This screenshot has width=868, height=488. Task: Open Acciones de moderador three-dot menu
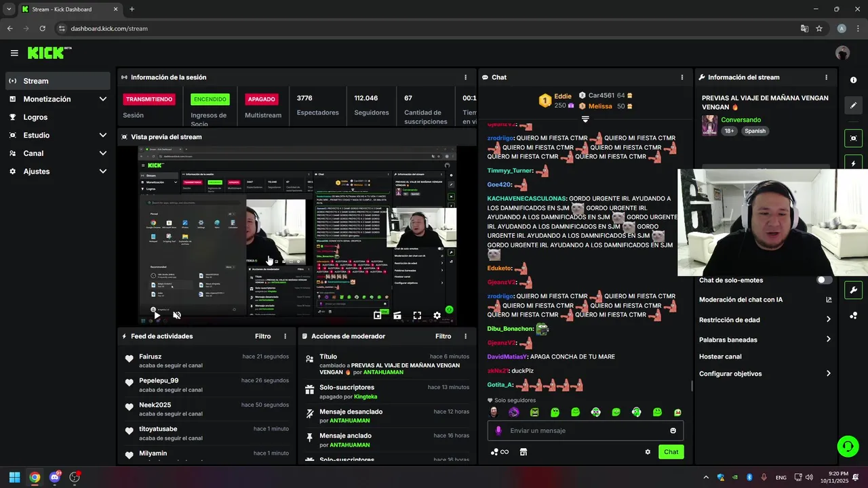[465, 336]
